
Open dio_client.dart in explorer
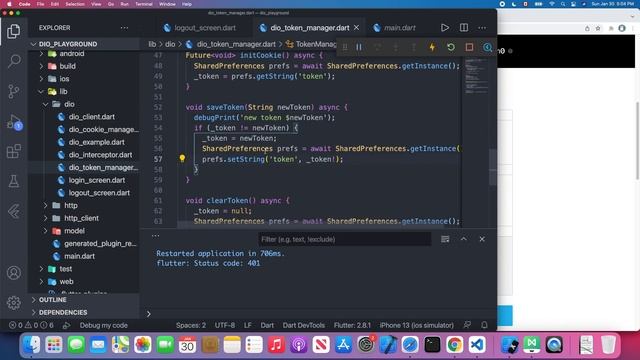91,117
